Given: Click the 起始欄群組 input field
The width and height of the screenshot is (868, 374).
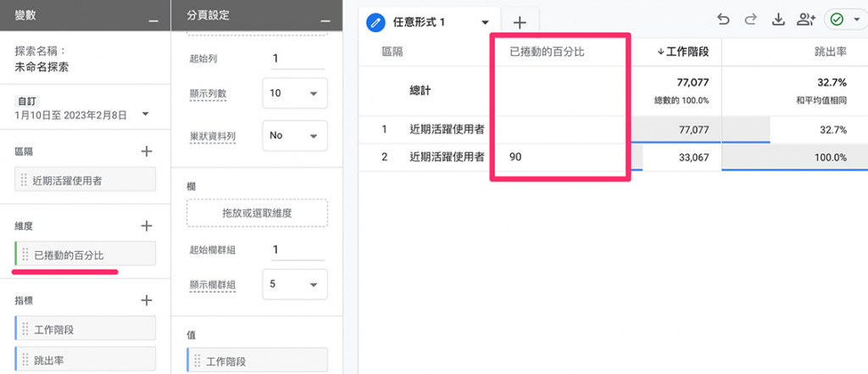Looking at the screenshot, I should (x=298, y=250).
